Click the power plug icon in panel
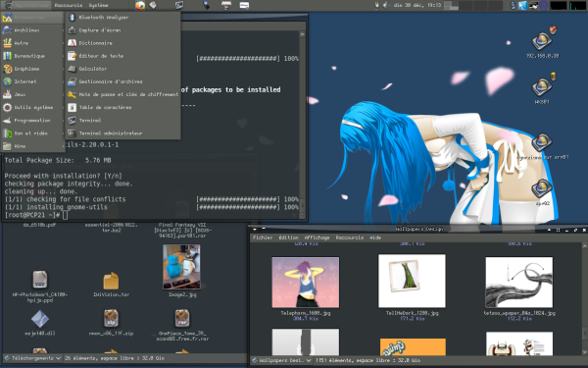 tap(377, 5)
